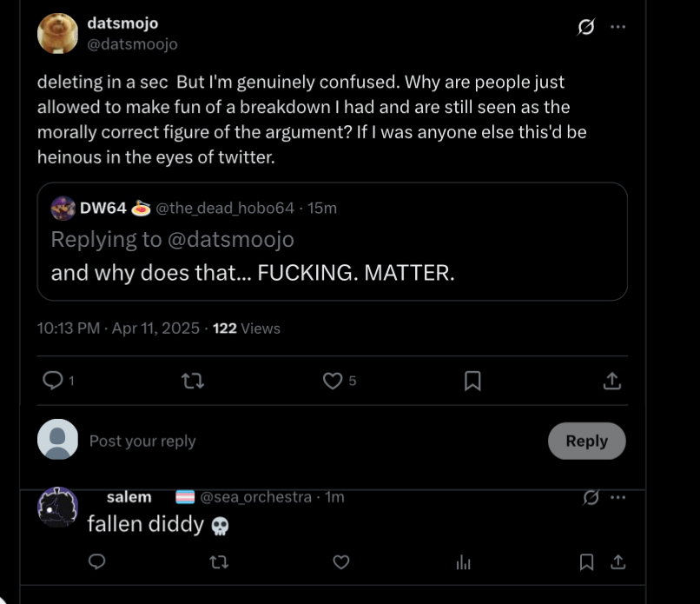
Task: Bookmark salem's reply
Action: click(587, 562)
